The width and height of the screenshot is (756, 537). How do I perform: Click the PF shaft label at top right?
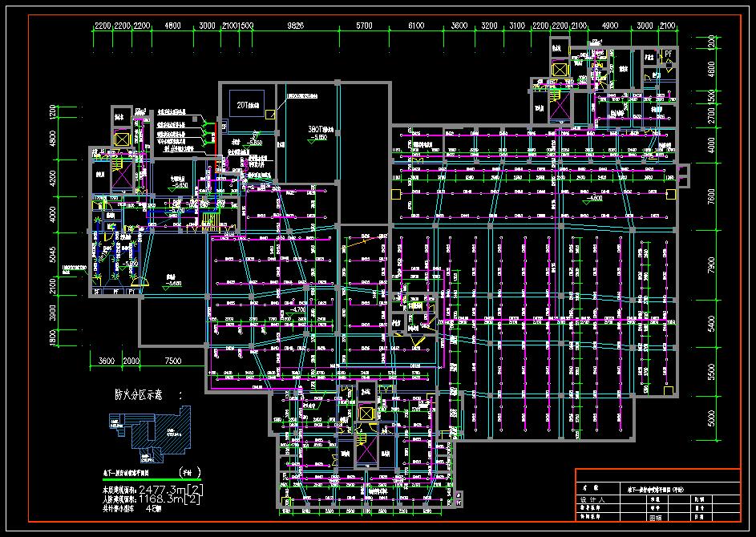669,54
